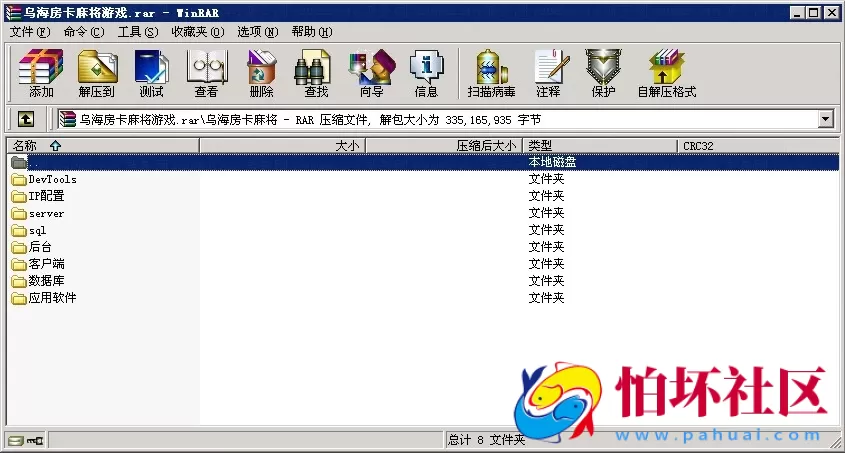Click the address path text field
Image resolution: width=845 pixels, height=453 pixels.
[437, 119]
